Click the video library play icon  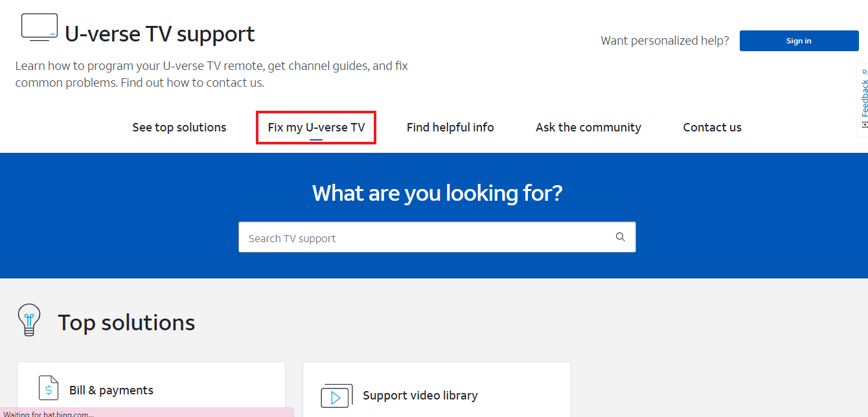coord(337,396)
